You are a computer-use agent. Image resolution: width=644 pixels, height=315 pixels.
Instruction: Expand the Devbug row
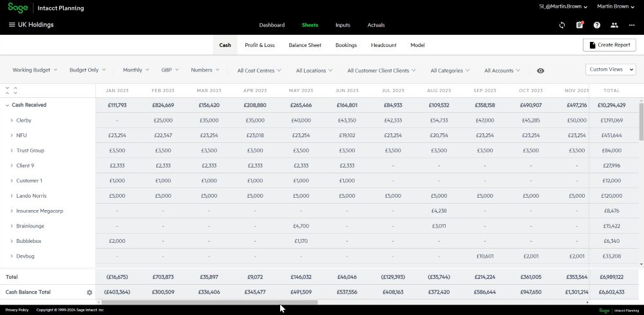[x=12, y=256]
